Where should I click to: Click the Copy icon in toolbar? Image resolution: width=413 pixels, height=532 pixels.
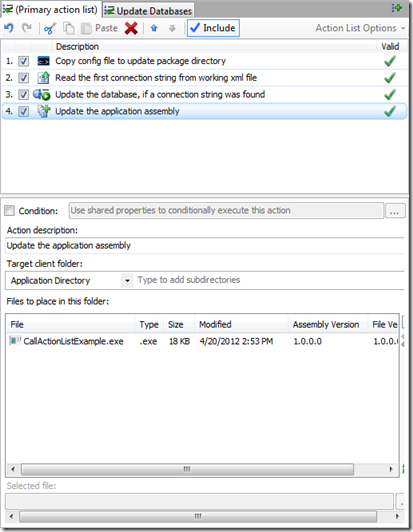tap(69, 28)
